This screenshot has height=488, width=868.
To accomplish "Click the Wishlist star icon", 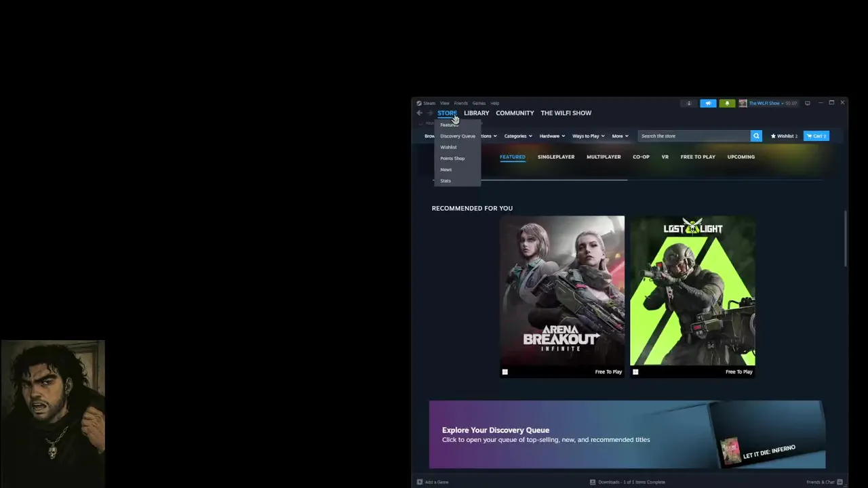I will [x=773, y=136].
